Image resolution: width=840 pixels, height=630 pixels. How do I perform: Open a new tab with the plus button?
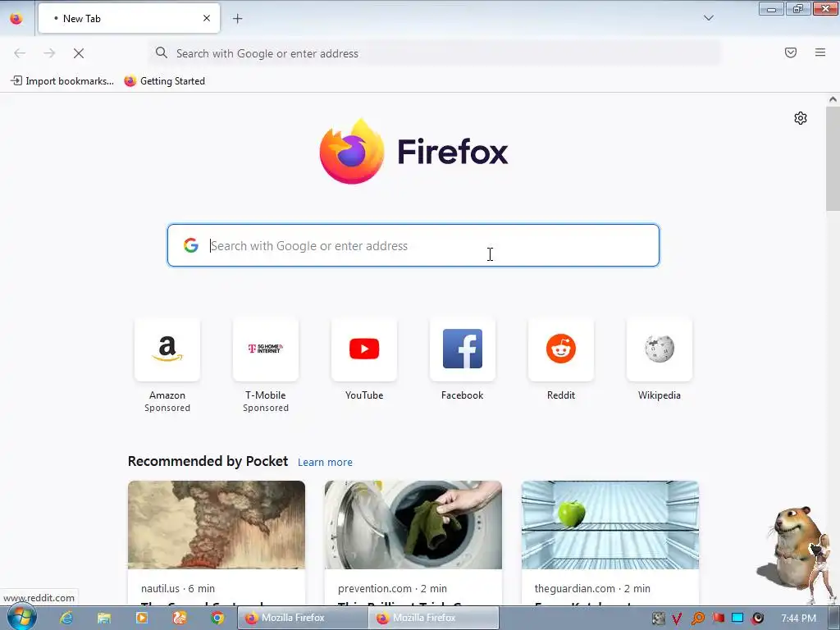[237, 19]
